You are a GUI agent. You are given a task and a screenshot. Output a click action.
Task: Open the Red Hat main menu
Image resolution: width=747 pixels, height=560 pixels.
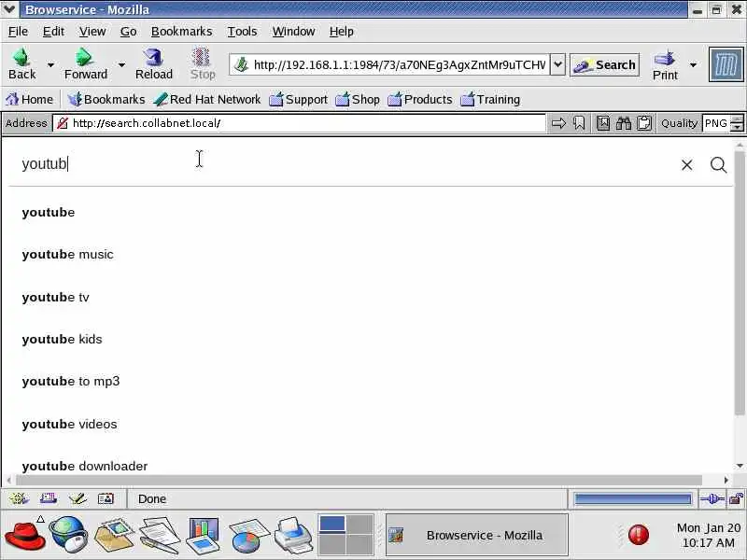click(25, 536)
